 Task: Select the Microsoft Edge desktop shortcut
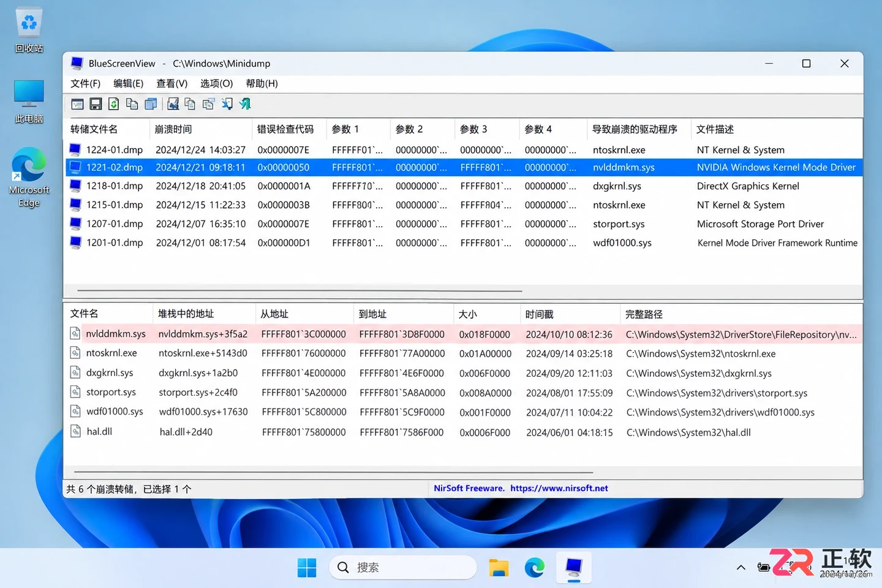(29, 178)
